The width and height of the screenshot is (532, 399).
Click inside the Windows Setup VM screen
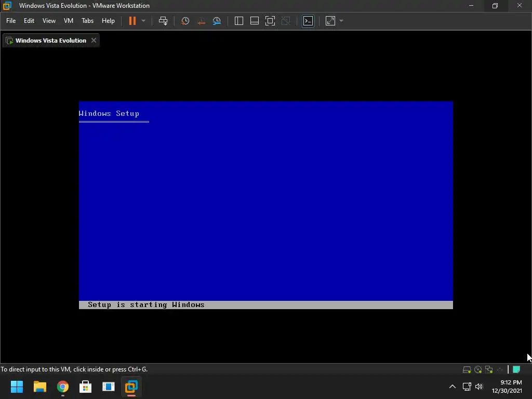[265, 205]
